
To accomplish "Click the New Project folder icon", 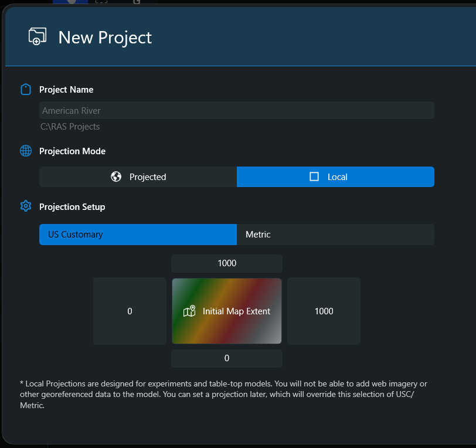I will click(x=38, y=36).
